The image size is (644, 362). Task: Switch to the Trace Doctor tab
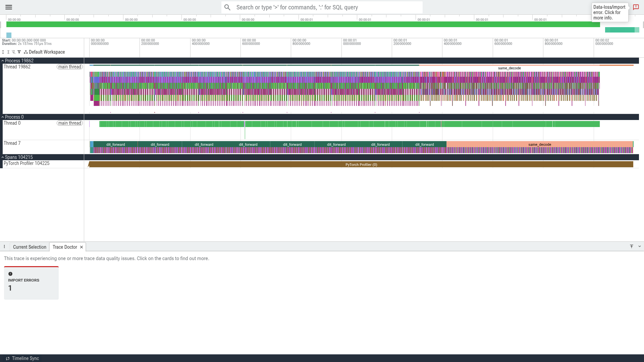point(65,247)
